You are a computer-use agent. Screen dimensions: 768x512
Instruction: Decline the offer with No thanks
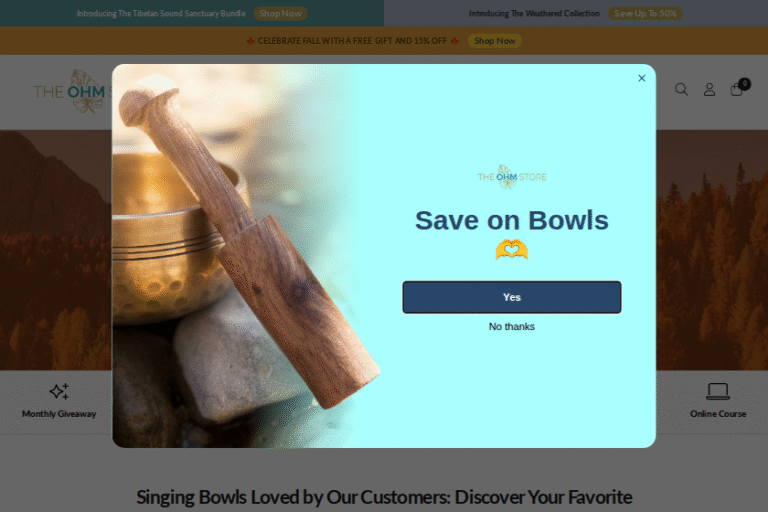coord(511,326)
